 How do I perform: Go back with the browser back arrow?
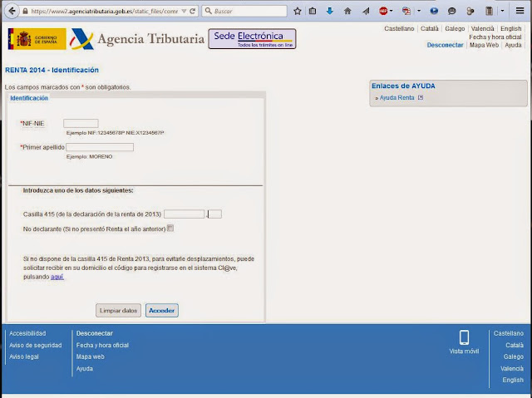point(12,11)
